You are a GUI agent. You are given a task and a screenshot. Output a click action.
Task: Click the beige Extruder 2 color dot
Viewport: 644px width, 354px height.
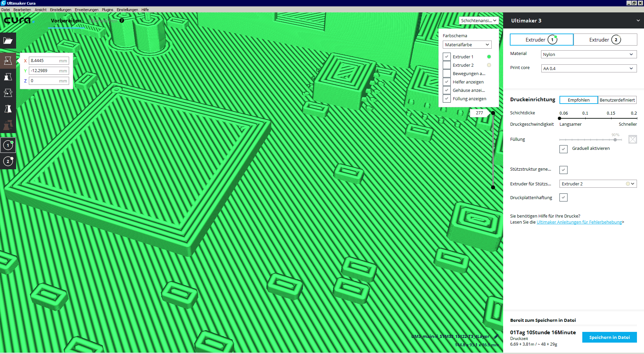tap(489, 65)
